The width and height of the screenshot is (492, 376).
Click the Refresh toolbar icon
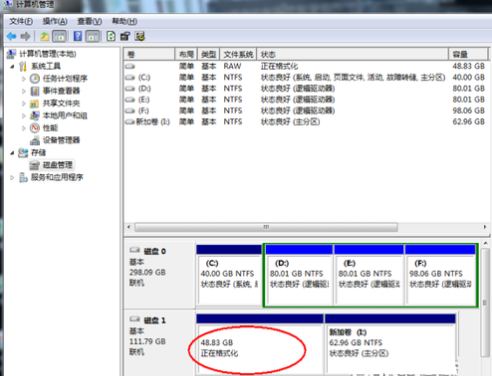coord(111,36)
